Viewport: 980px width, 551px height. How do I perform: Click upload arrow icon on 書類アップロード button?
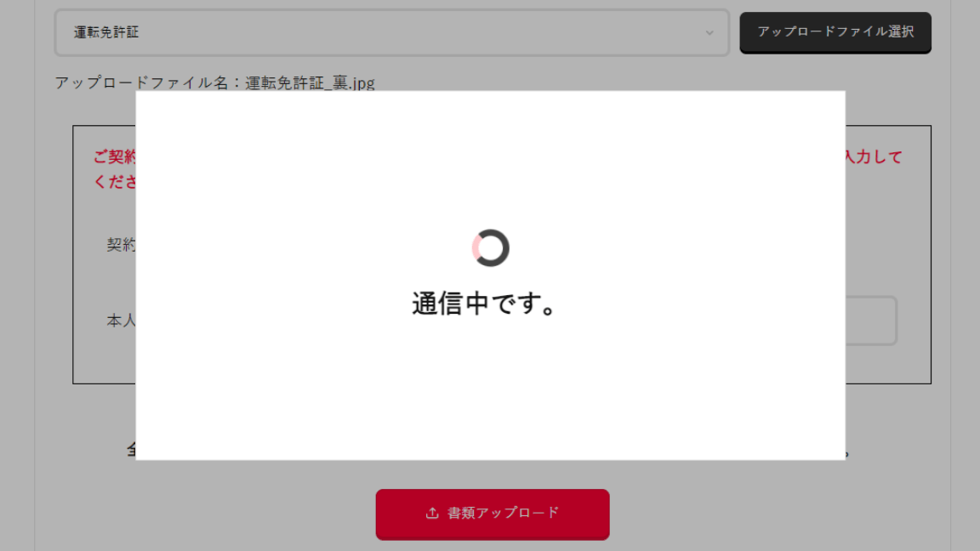pyautogui.click(x=432, y=514)
